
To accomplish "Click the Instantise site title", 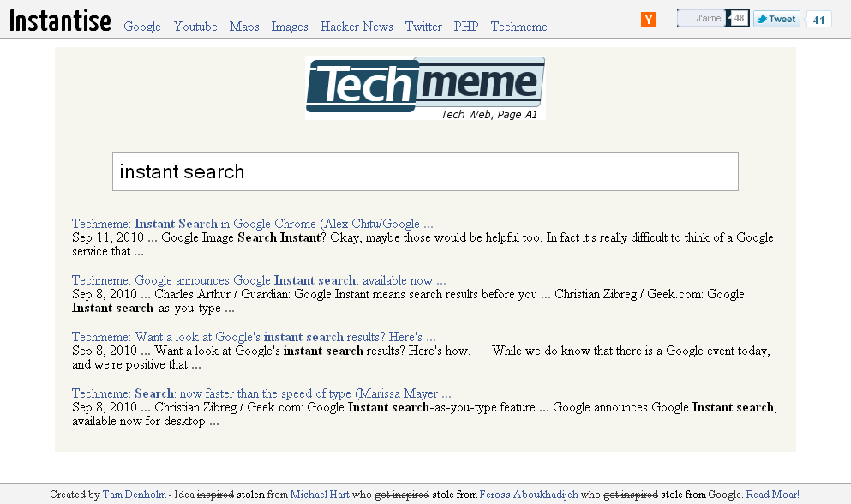I will (60, 21).
